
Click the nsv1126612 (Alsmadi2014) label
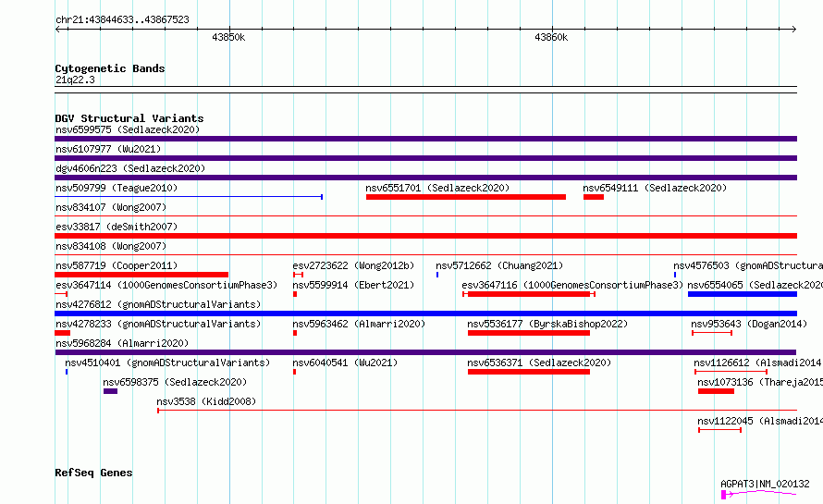758,363
